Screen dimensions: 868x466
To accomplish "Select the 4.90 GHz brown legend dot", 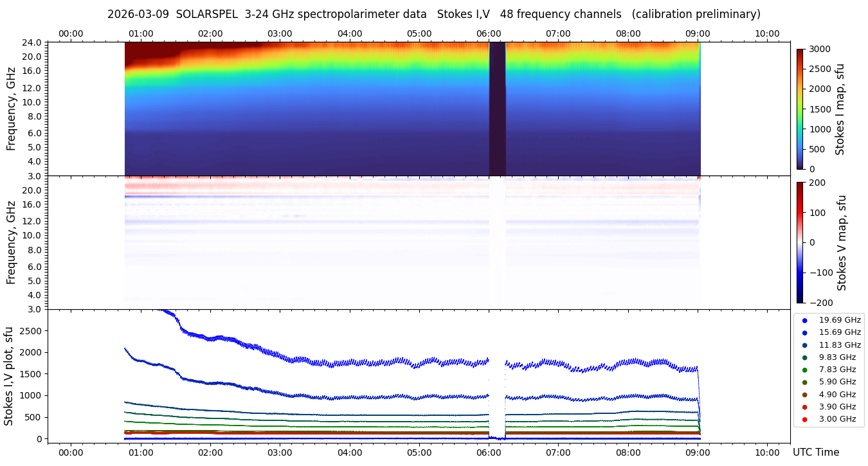I will coord(804,395).
